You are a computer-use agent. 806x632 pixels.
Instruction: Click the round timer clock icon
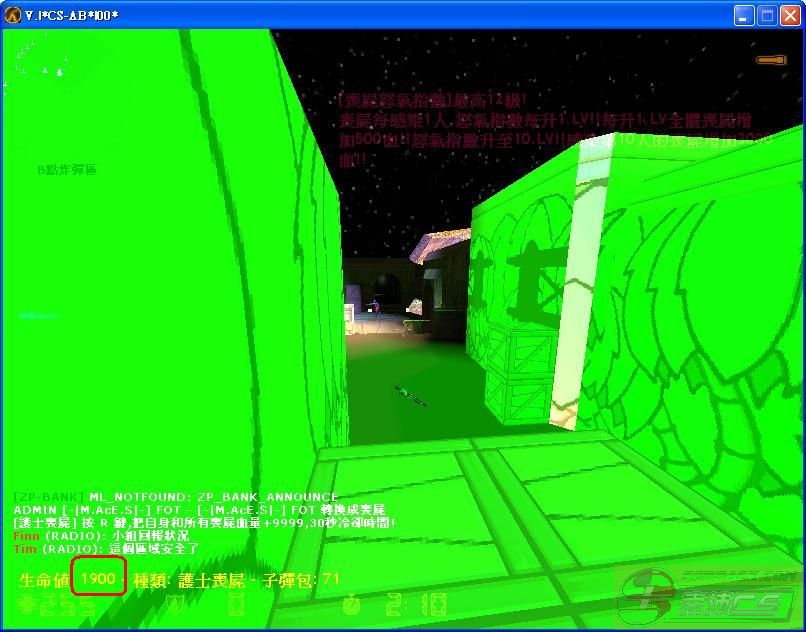click(x=351, y=604)
